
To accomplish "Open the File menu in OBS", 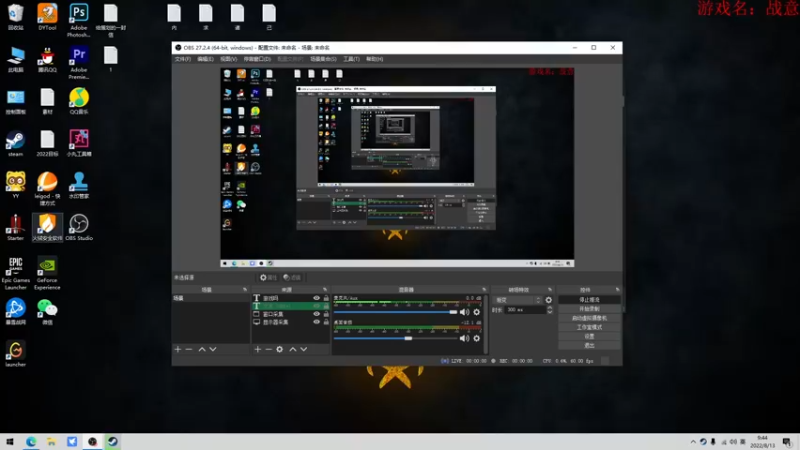I will 183,59.
